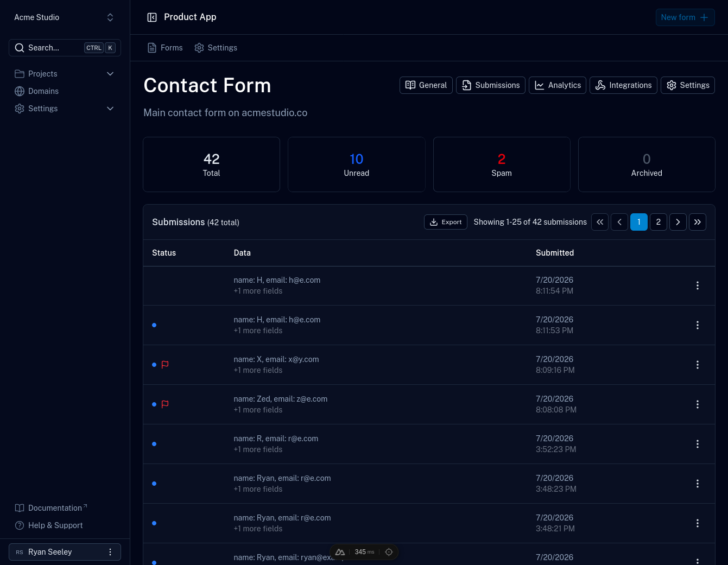Image resolution: width=728 pixels, height=565 pixels.
Task: Expand the sidebar Settings section
Action: click(65, 109)
